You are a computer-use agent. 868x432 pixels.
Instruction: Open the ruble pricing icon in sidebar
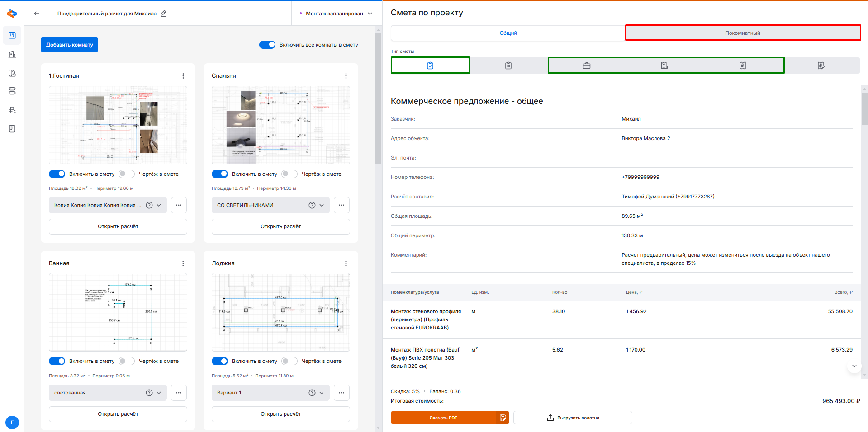coord(12,110)
